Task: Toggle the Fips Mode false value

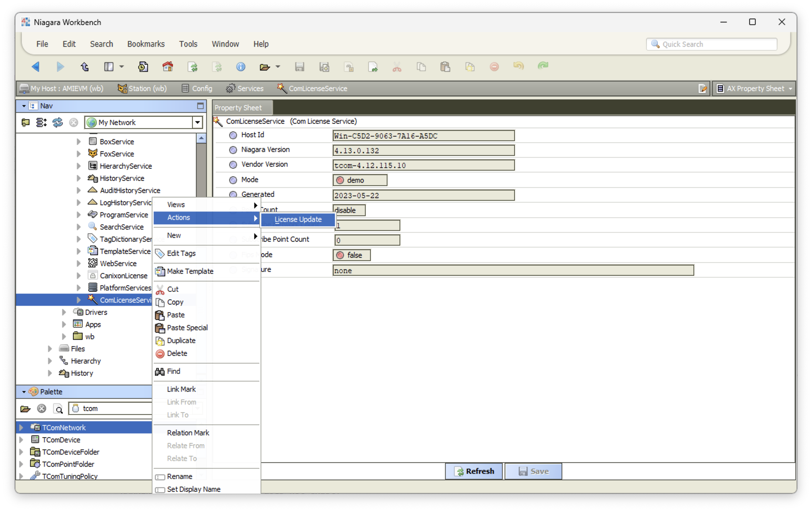Action: click(351, 255)
